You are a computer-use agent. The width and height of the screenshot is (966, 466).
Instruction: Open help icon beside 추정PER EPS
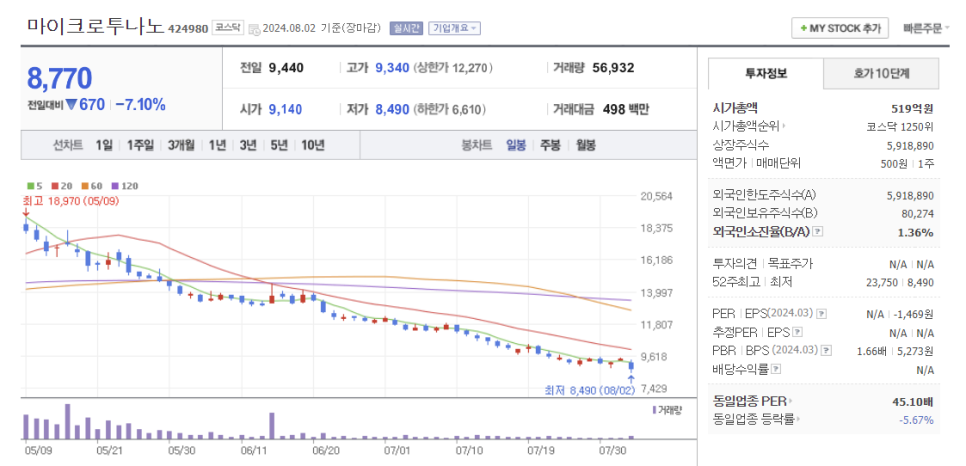(797, 332)
